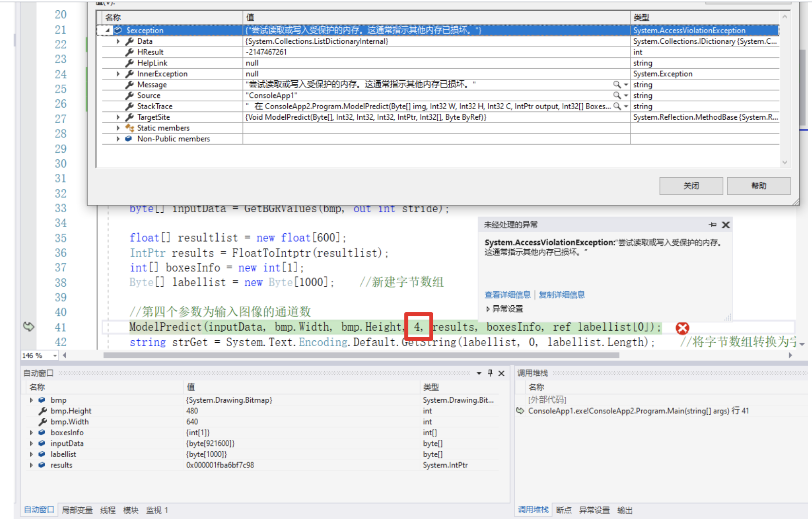Select the HelpLink property row
This screenshot has width=812, height=519.
pyautogui.click(x=441, y=63)
